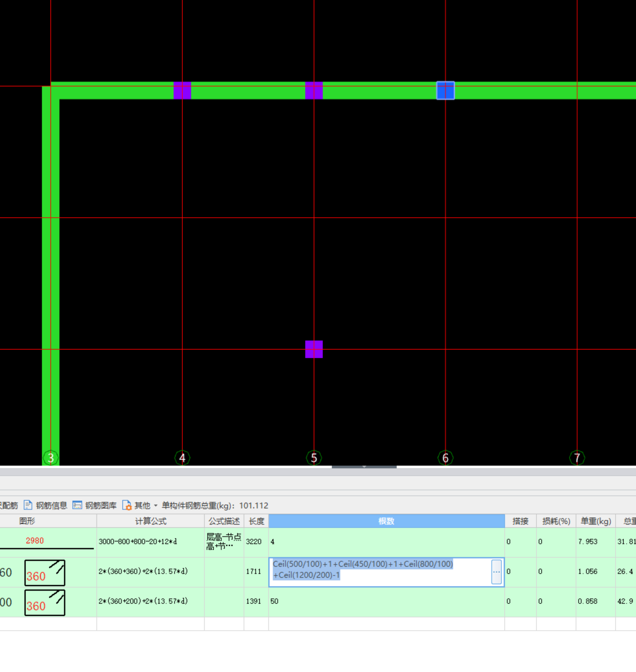
Task: Select the total weight cell 26.4
Action: [626, 572]
